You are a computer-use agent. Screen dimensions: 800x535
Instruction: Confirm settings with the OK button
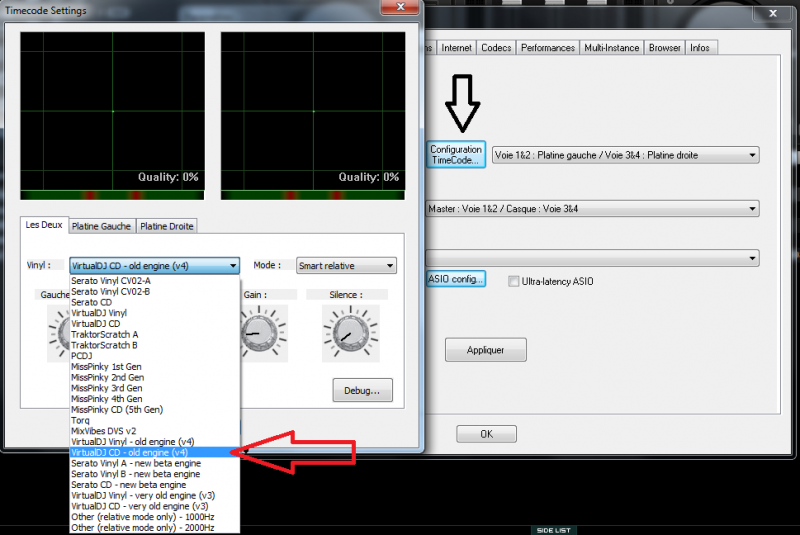click(x=486, y=434)
